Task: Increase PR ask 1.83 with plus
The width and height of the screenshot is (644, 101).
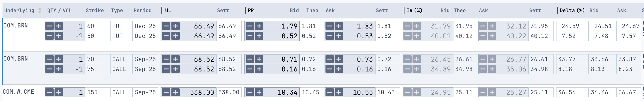Action: tap(339, 26)
